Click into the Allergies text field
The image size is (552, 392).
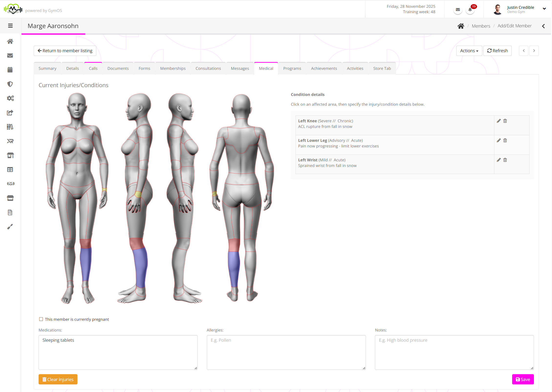[286, 352]
